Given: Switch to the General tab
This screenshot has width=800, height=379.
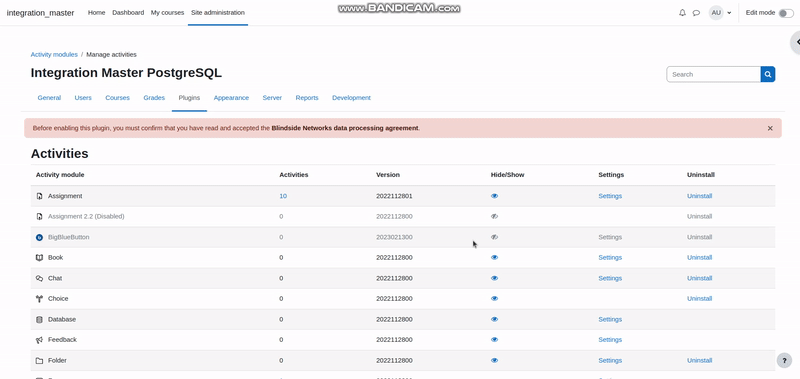Looking at the screenshot, I should (49, 98).
